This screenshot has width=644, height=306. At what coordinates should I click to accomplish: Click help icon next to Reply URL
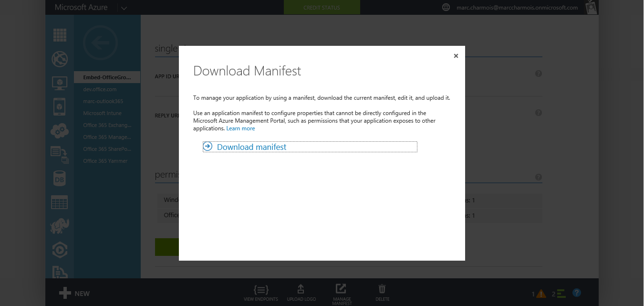pos(539,113)
